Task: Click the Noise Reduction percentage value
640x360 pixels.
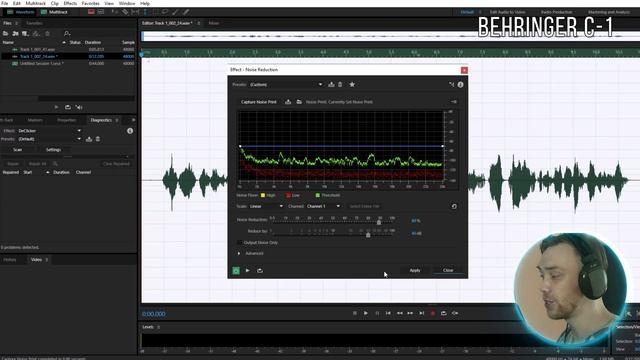Action: 416,221
